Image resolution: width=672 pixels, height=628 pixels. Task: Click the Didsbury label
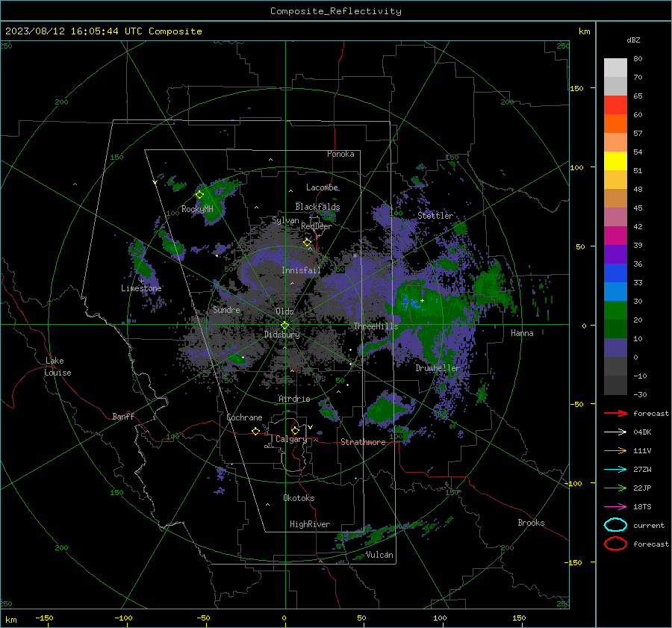(282, 335)
